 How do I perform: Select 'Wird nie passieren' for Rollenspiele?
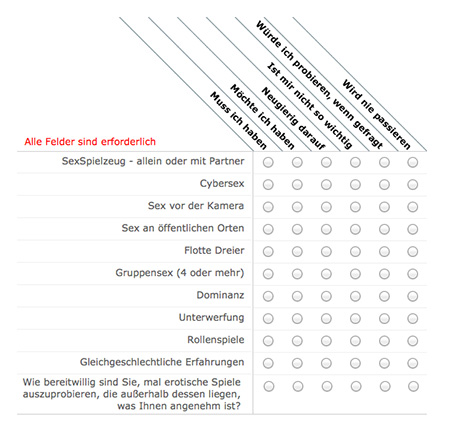pos(413,341)
